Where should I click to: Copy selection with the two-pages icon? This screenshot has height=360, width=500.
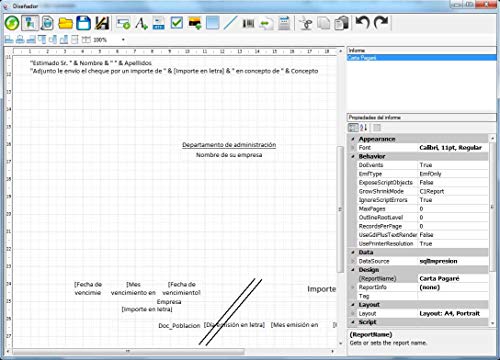pyautogui.click(x=323, y=23)
